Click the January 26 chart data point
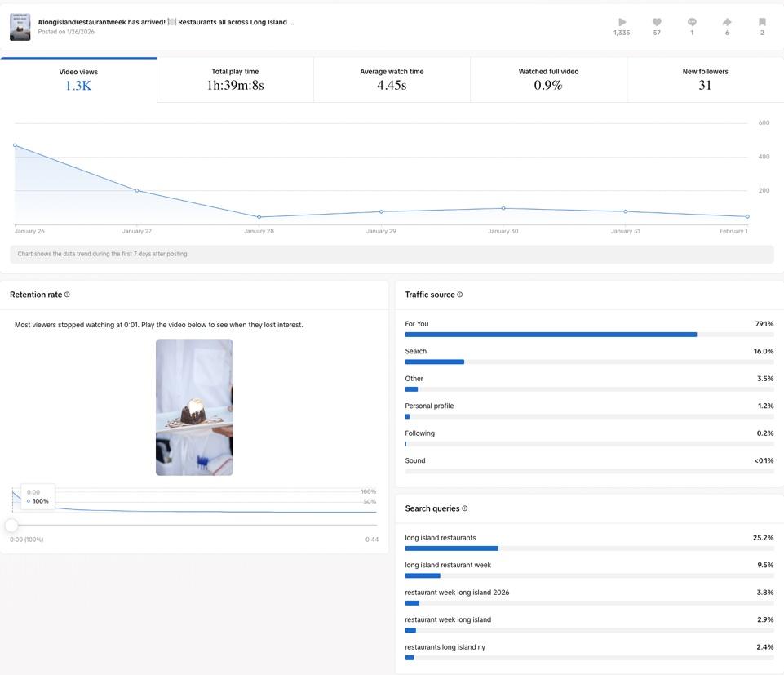 coord(15,145)
